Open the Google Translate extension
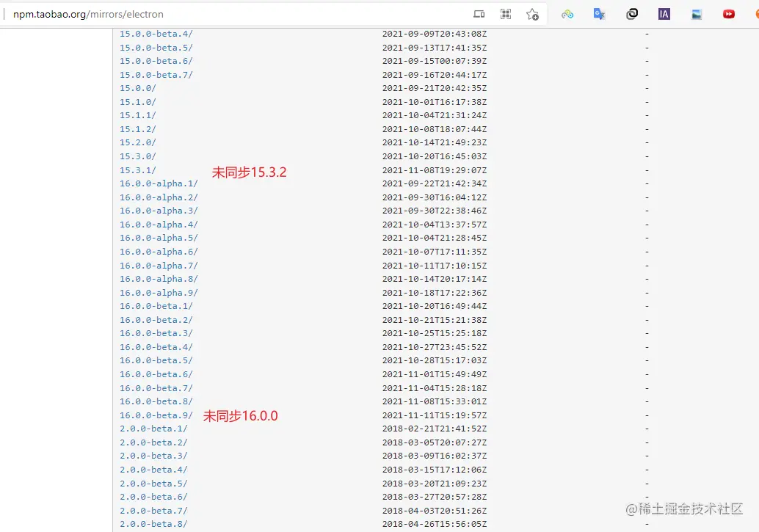Image resolution: width=759 pixels, height=532 pixels. click(599, 14)
